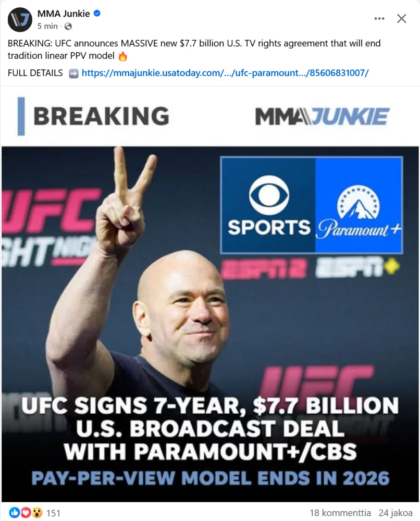Open the 18 kommenttia comments
Image resolution: width=420 pixels, height=521 pixels.
click(x=340, y=513)
